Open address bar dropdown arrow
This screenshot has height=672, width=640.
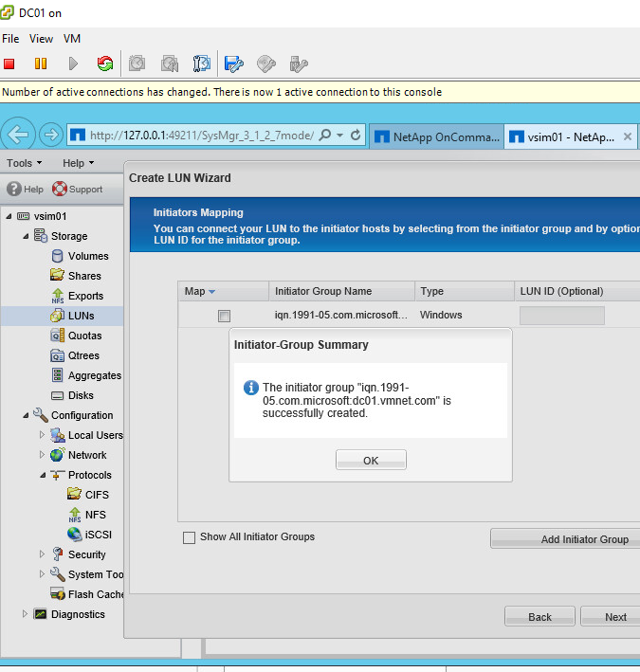click(340, 135)
